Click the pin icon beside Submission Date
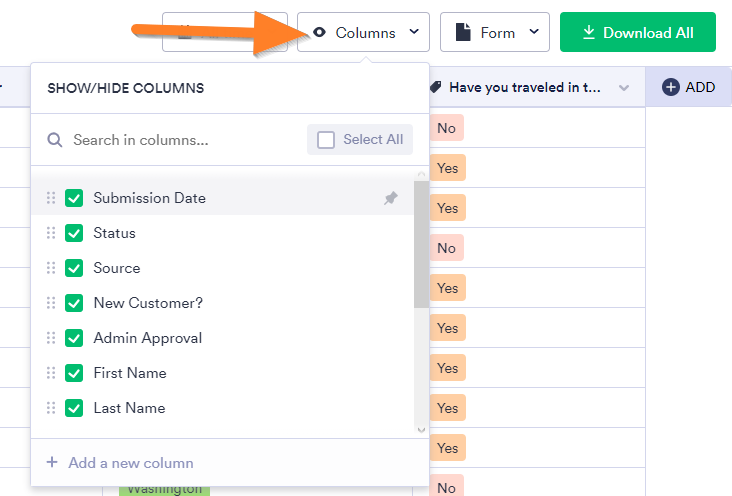 [391, 199]
